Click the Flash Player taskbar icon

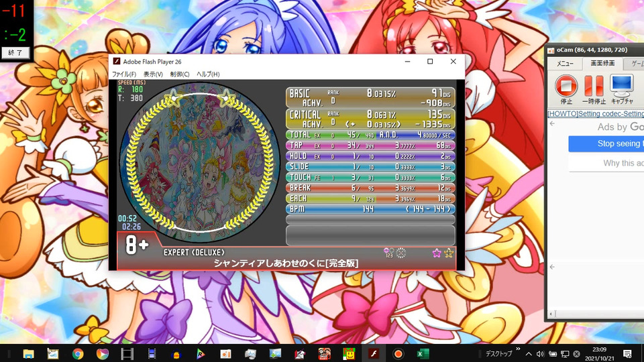(374, 353)
